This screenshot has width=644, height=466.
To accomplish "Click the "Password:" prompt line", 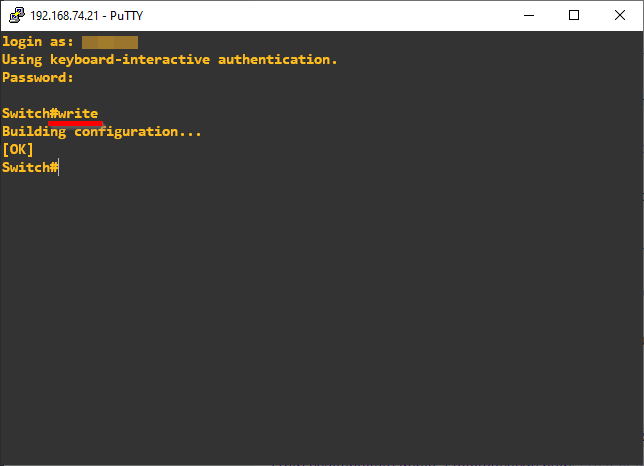I will pos(37,78).
